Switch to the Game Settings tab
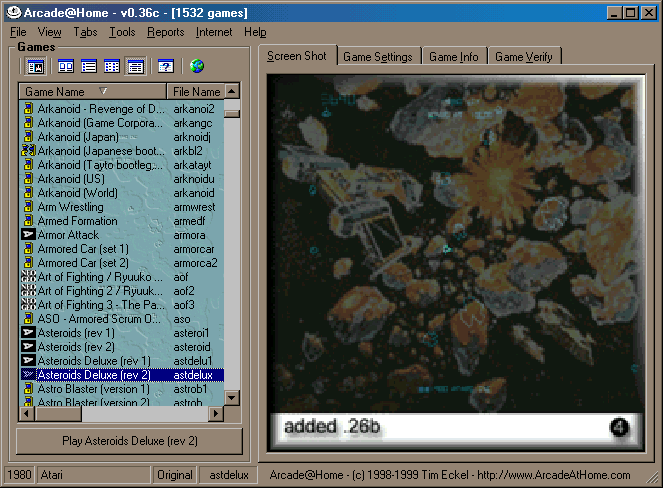 coord(378,57)
